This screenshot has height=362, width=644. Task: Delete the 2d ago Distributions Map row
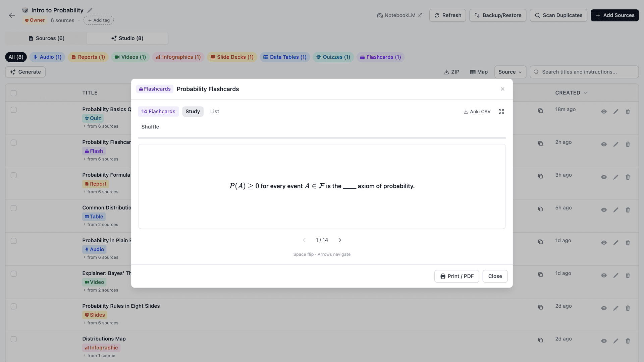[628, 341]
